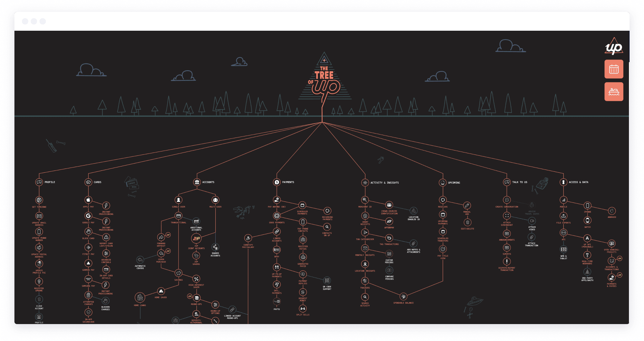Open the Attempted Charges node
The width and height of the screenshot is (644, 341).
[x=88, y=295]
